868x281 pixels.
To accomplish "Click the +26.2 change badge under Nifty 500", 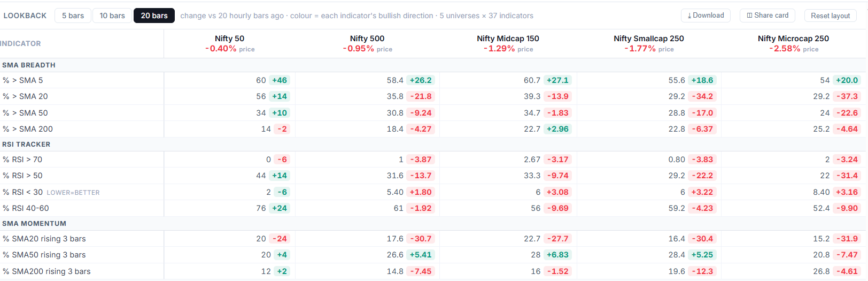I will click(421, 80).
